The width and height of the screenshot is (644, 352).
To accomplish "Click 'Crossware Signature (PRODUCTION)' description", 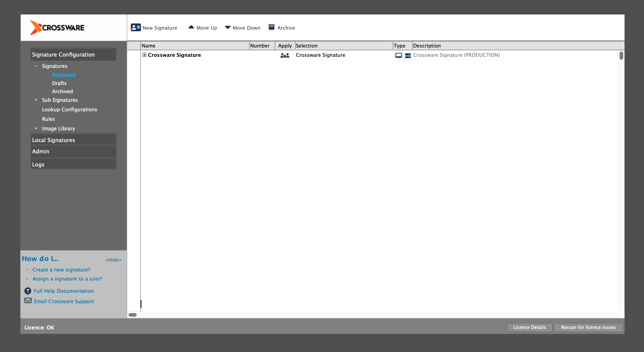I will tap(456, 55).
